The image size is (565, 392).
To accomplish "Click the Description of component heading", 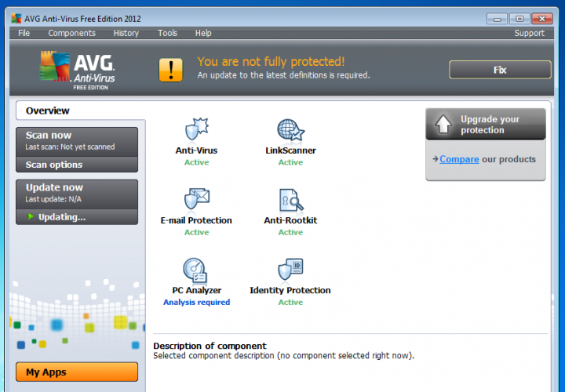I will (x=210, y=346).
